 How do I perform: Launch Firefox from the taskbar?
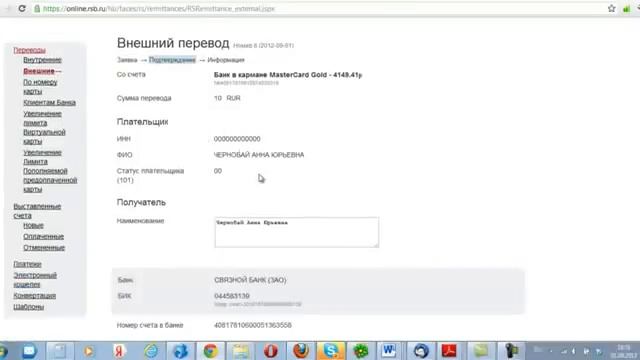(301, 351)
